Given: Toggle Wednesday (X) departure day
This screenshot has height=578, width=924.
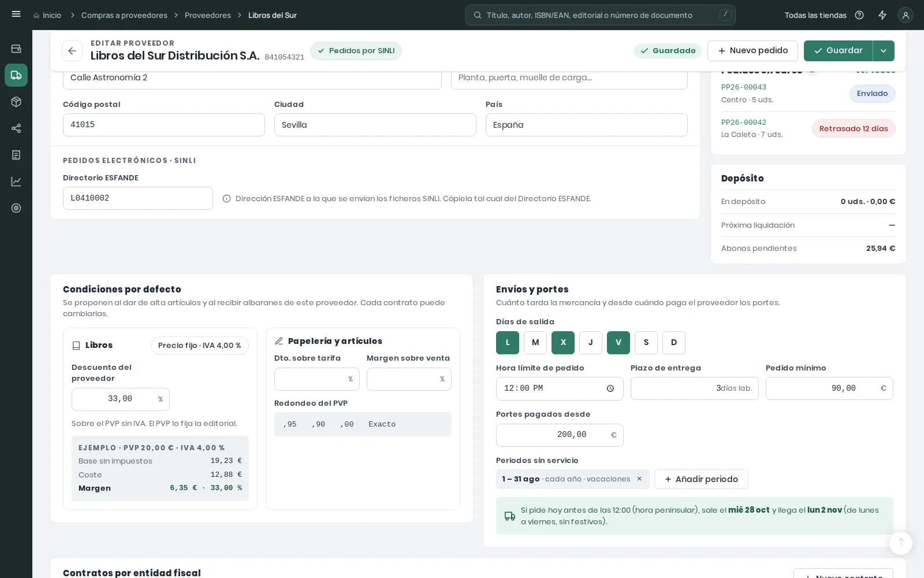Looking at the screenshot, I should [x=563, y=343].
